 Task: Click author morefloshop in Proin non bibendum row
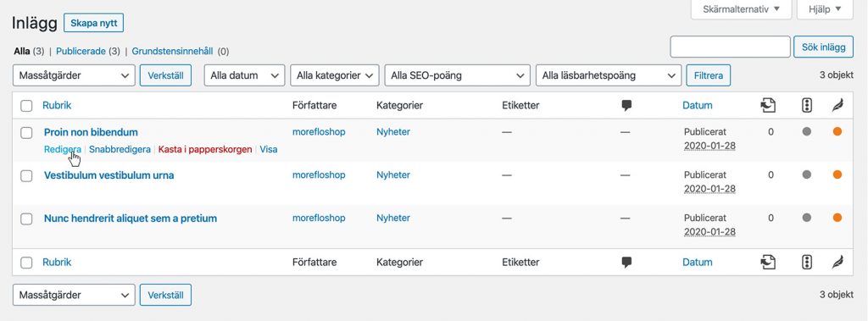point(319,132)
